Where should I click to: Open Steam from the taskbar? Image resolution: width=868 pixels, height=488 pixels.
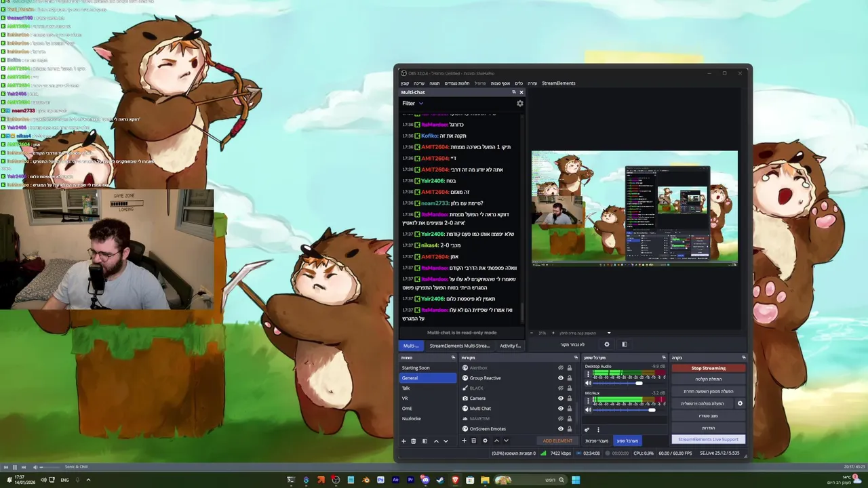[440, 480]
